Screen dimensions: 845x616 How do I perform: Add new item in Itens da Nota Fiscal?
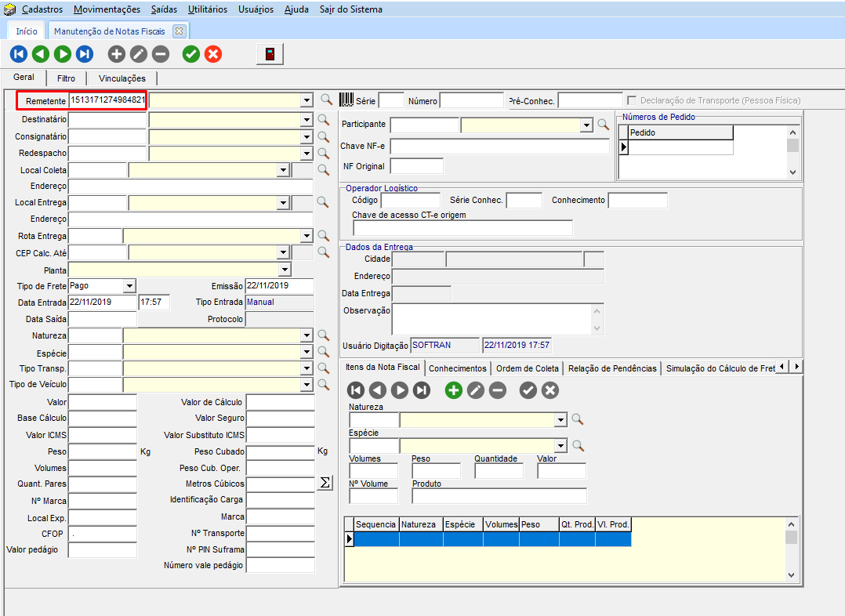(454, 390)
